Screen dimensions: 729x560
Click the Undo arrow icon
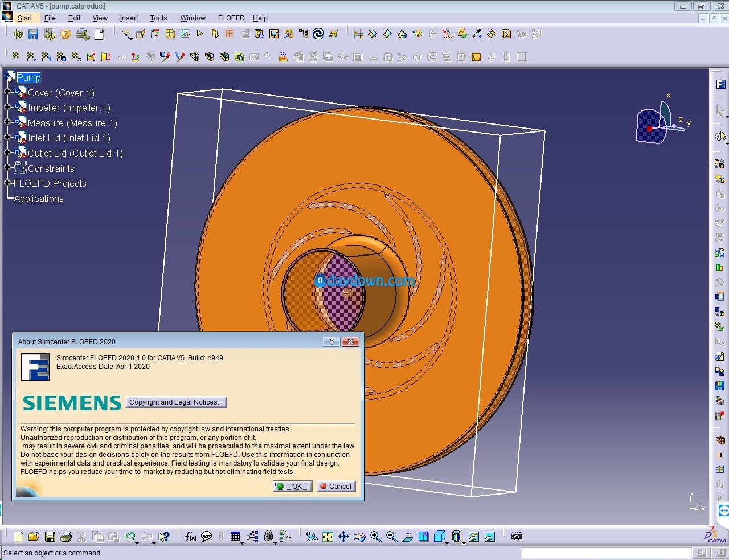click(129, 536)
